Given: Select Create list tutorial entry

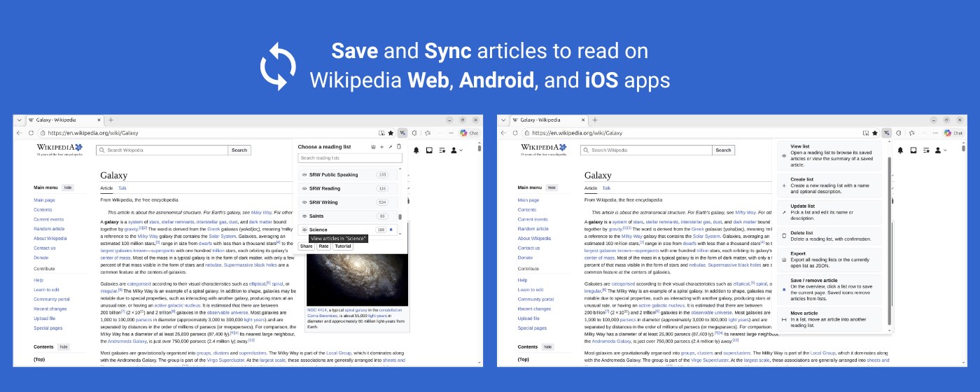Looking at the screenshot, I should (830, 185).
